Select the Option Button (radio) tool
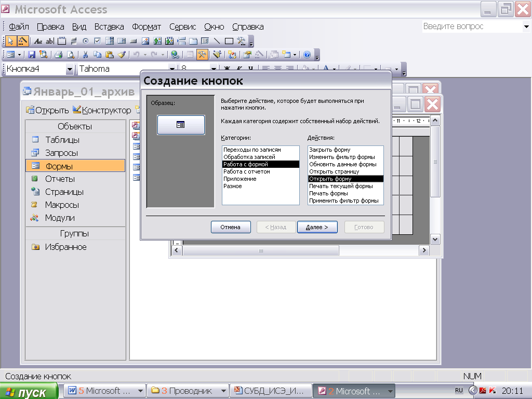 pyautogui.click(x=86, y=42)
